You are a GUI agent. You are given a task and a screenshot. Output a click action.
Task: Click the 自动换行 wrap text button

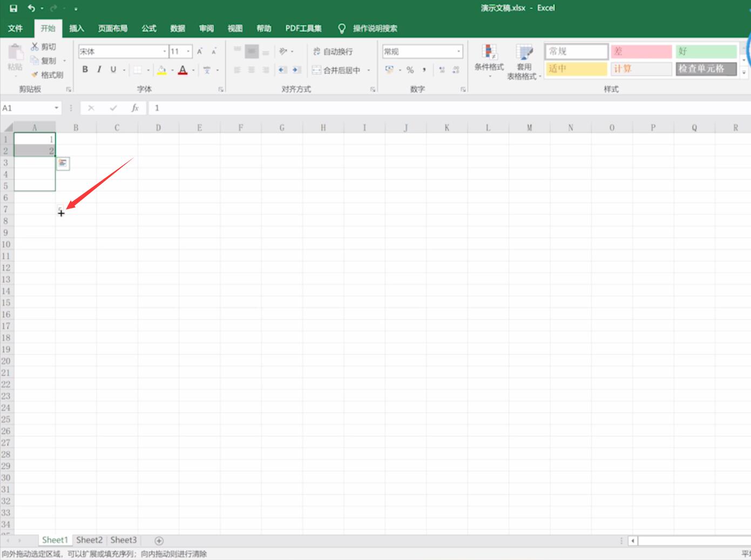point(333,51)
